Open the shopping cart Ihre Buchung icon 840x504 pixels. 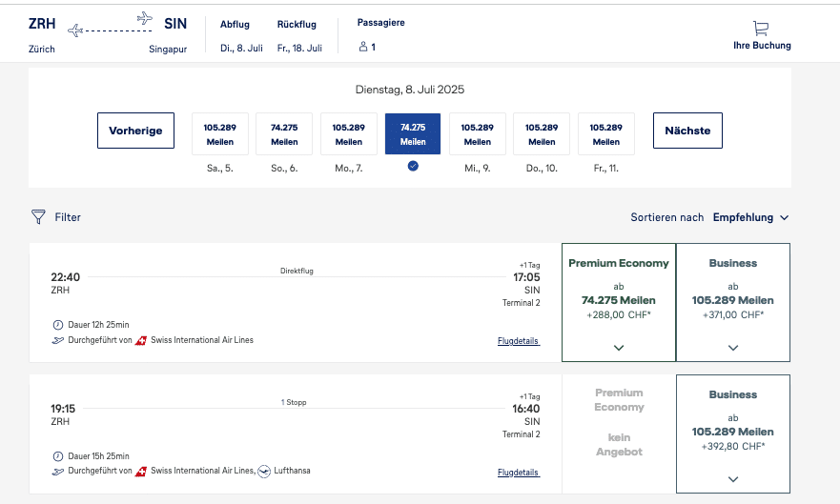[x=761, y=29]
